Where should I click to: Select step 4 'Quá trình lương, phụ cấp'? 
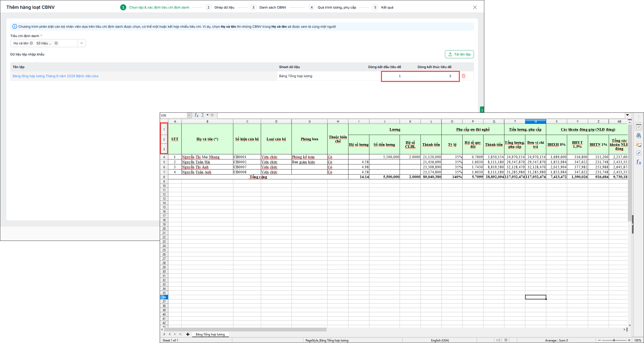332,7
